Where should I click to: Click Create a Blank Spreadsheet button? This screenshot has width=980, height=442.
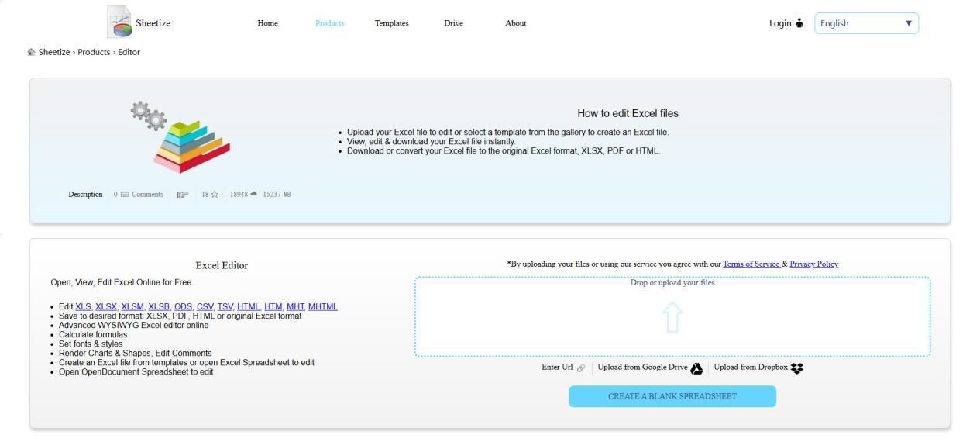(x=672, y=396)
